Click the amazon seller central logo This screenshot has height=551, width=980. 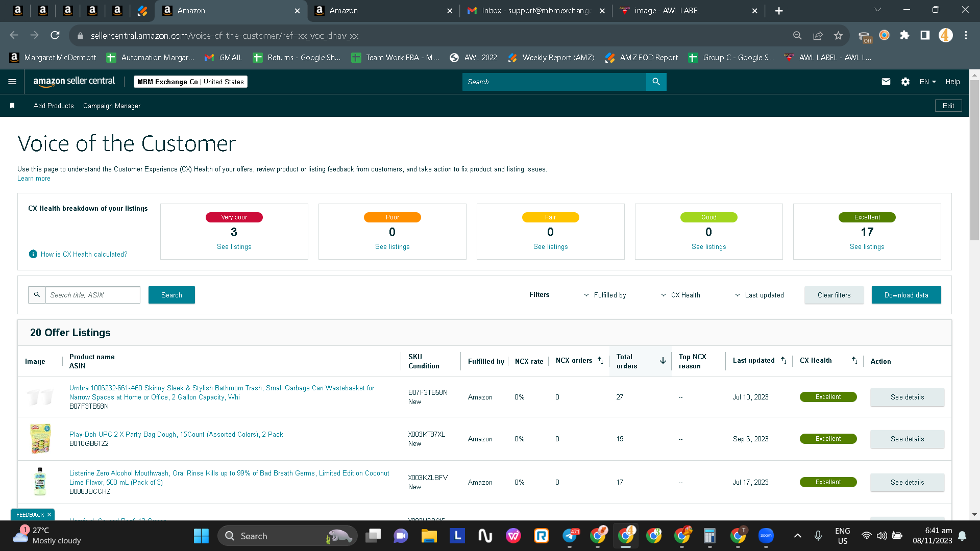(74, 82)
